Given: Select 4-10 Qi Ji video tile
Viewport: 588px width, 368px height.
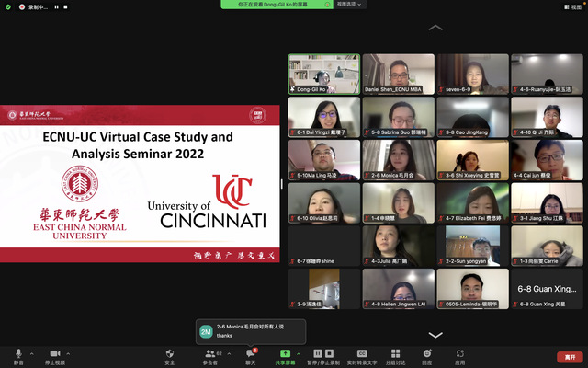Looking at the screenshot, I should pos(548,117).
